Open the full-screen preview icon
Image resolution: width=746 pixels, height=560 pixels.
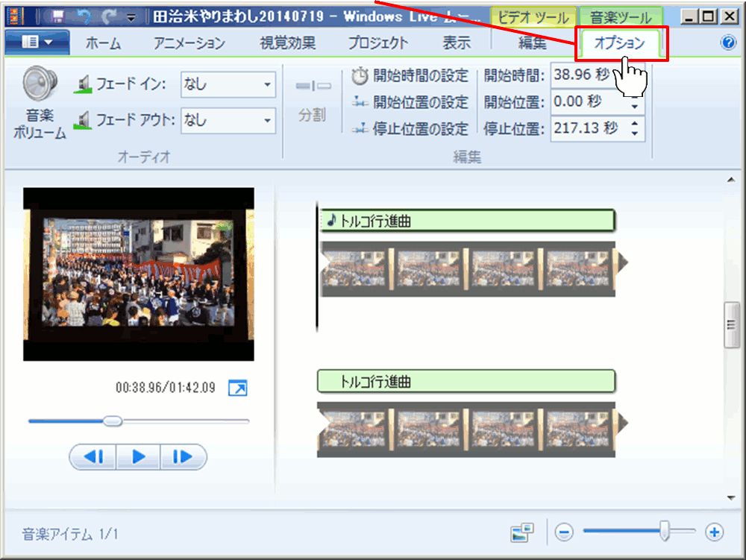237,388
